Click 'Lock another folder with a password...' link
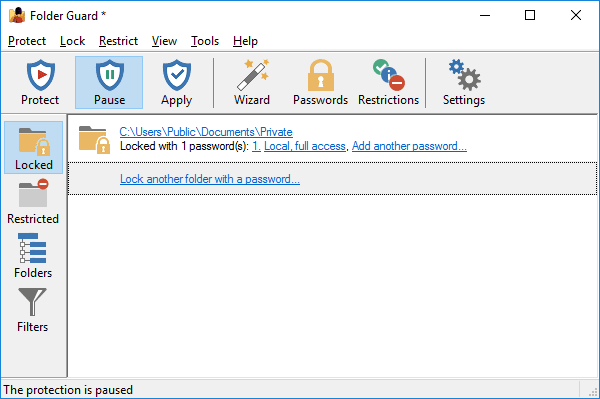The height and width of the screenshot is (399, 600). coord(210,179)
